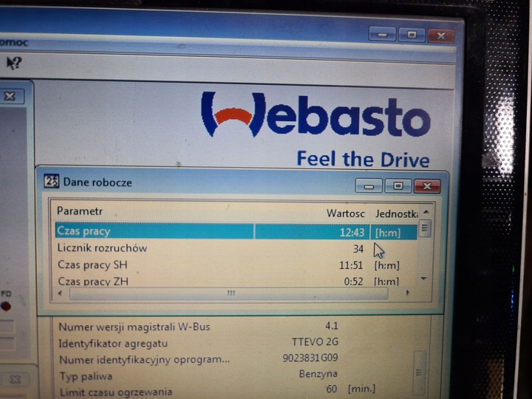532x399 pixels.
Task: Click the greyed X button at bottom left
Action: pyautogui.click(x=14, y=379)
